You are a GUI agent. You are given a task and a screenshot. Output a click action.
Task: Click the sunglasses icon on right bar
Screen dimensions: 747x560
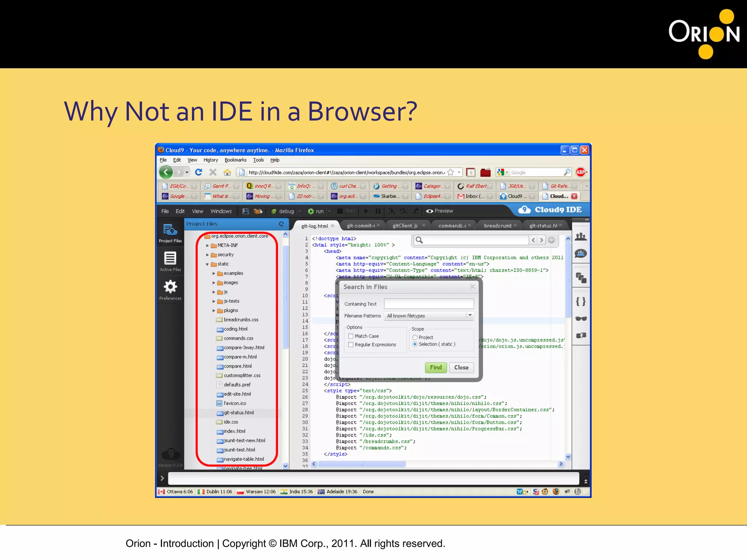click(x=581, y=318)
